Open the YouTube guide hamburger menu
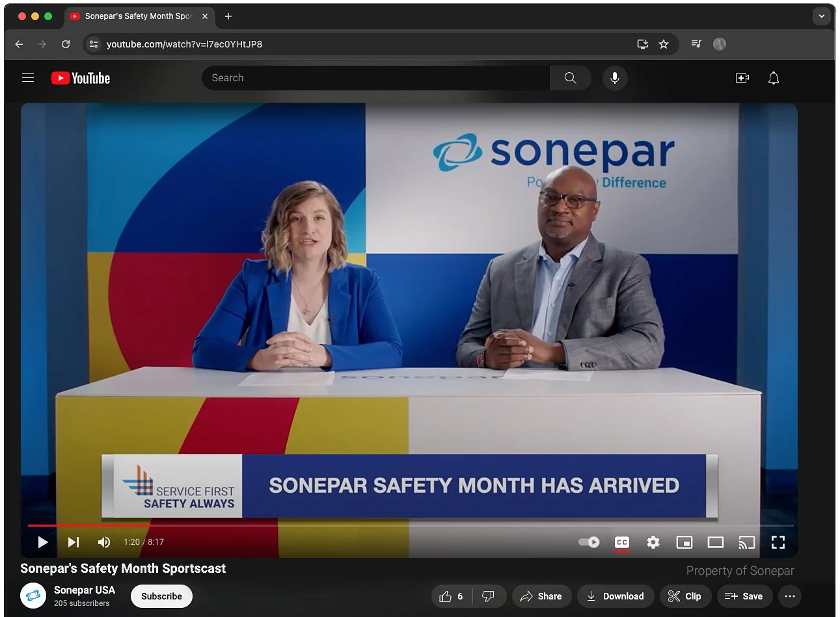The height and width of the screenshot is (617, 840). 28,78
